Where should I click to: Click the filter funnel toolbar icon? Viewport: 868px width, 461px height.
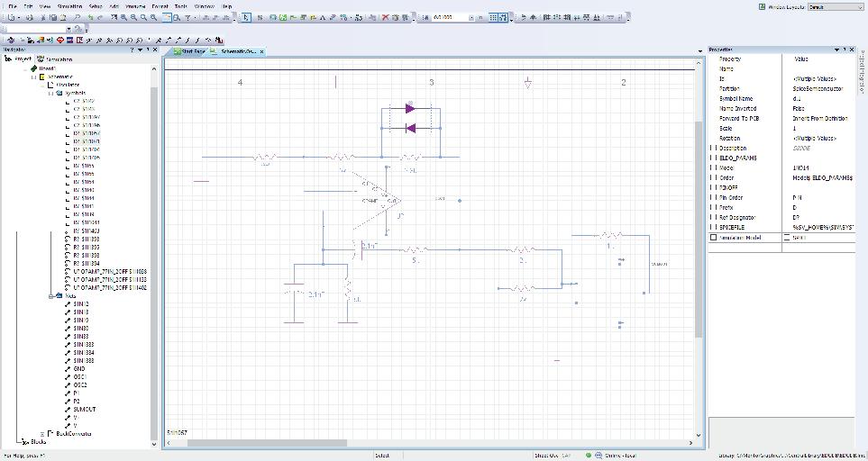tap(187, 17)
